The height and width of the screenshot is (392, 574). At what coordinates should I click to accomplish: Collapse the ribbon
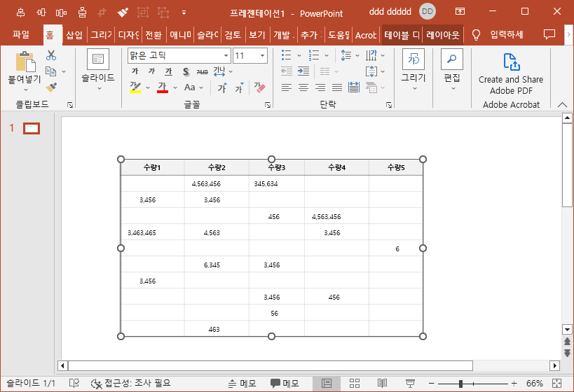pyautogui.click(x=562, y=104)
